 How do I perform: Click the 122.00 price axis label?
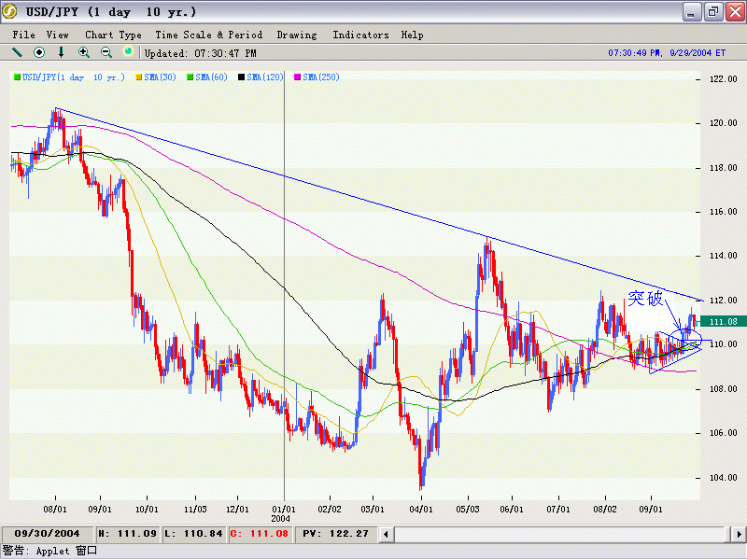tap(723, 79)
